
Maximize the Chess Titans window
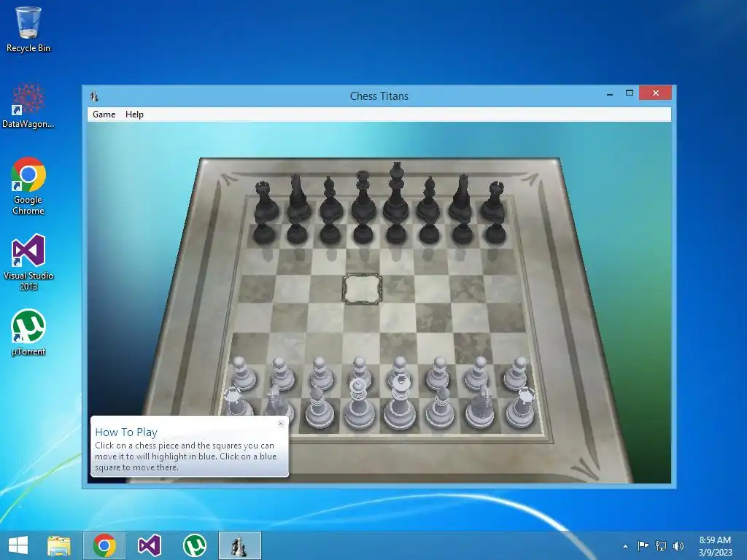click(x=630, y=93)
